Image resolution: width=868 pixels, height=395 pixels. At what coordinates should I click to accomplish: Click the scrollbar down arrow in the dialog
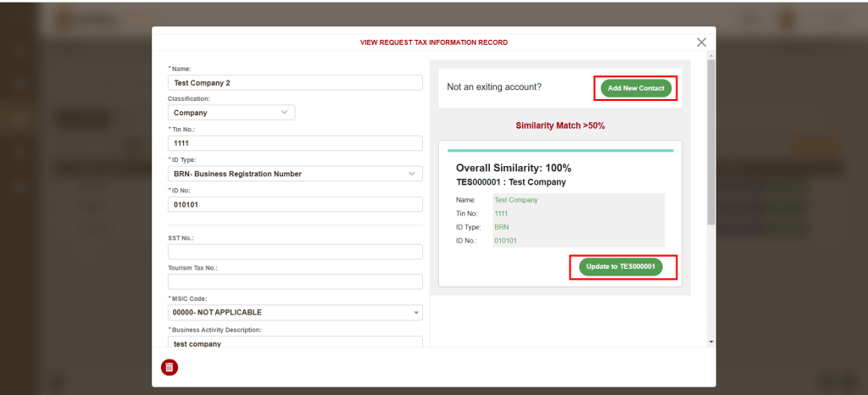point(710,341)
